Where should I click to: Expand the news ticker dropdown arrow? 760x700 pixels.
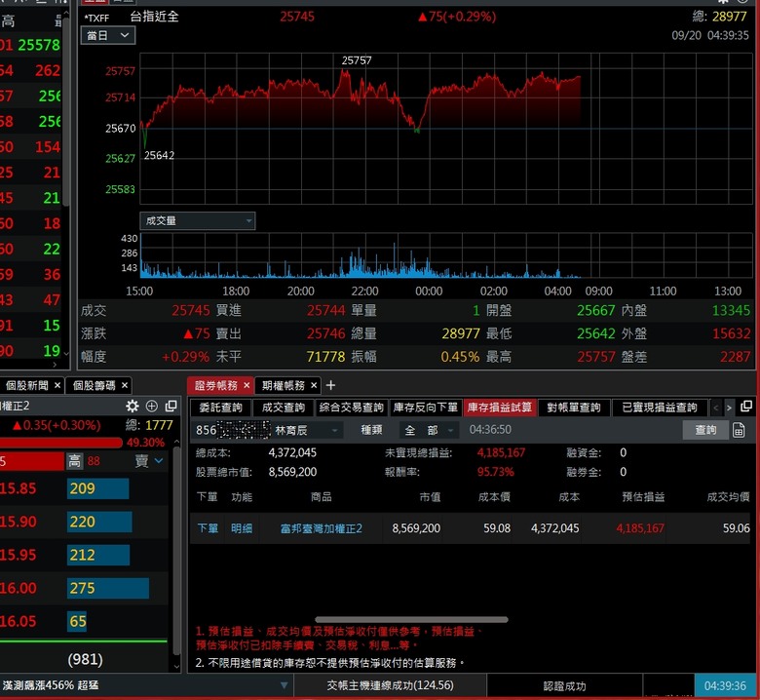(285, 685)
